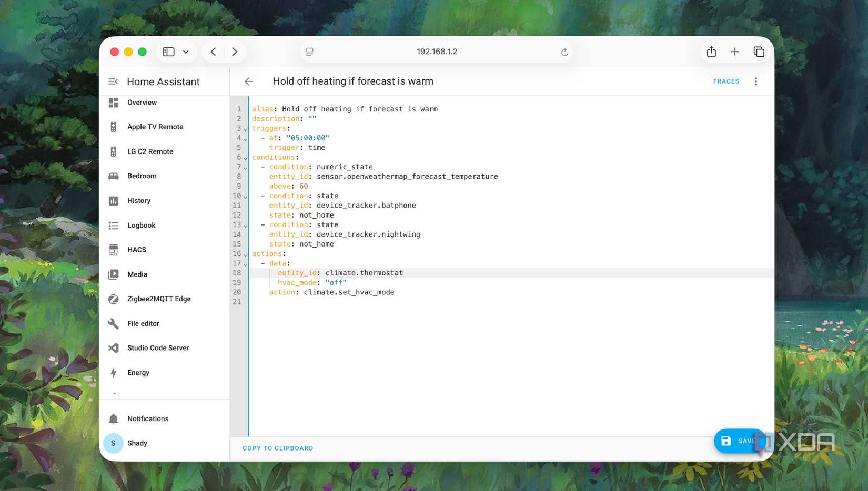Open the three-dot overflow menu

point(755,81)
